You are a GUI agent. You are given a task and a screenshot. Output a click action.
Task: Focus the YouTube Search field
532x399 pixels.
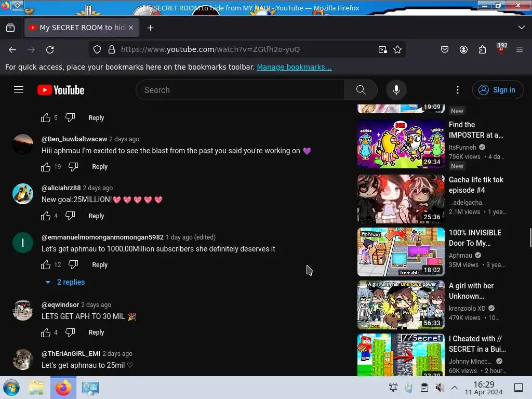tap(240, 90)
